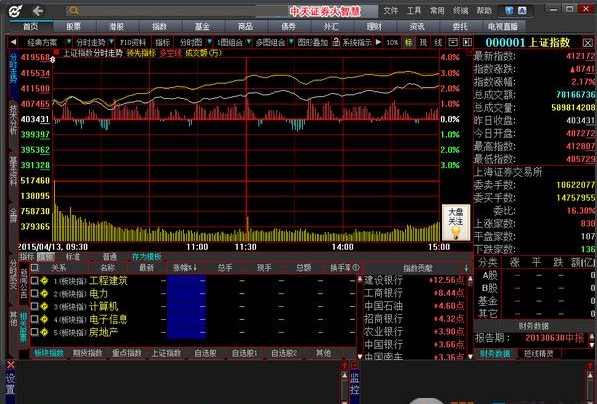Open the 分时走势 dropdown arrow
The width and height of the screenshot is (597, 404).
[x=111, y=42]
